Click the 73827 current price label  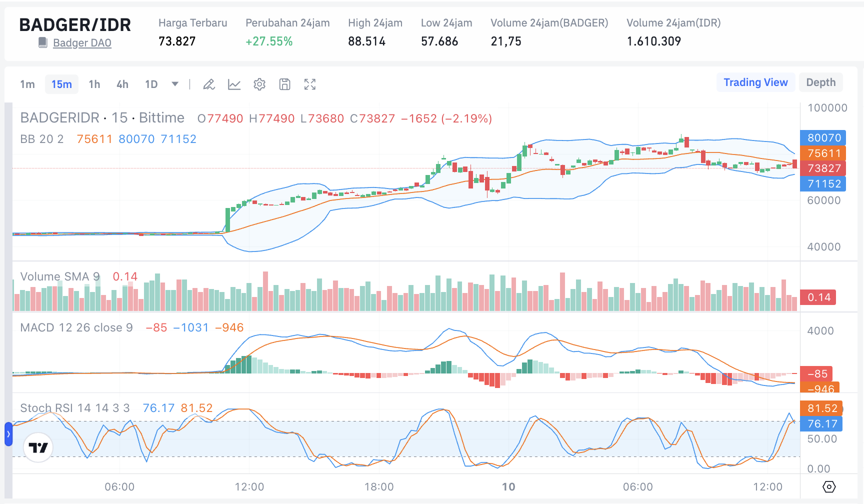pos(823,168)
